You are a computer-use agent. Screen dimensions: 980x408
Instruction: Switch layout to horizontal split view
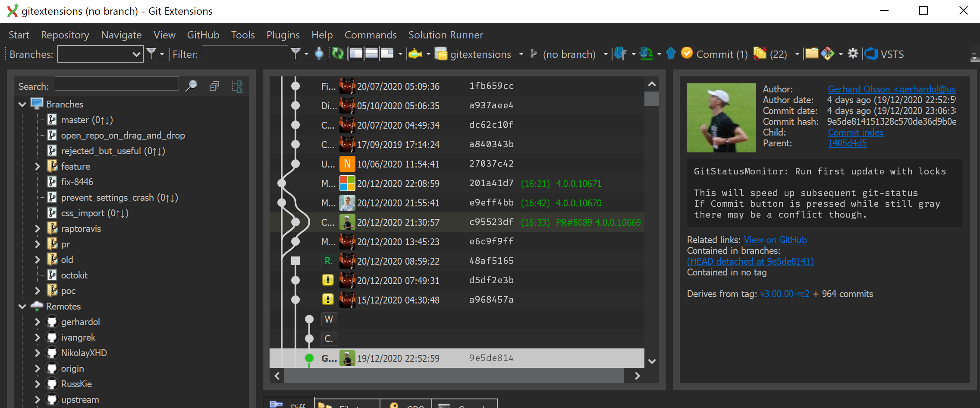371,53
